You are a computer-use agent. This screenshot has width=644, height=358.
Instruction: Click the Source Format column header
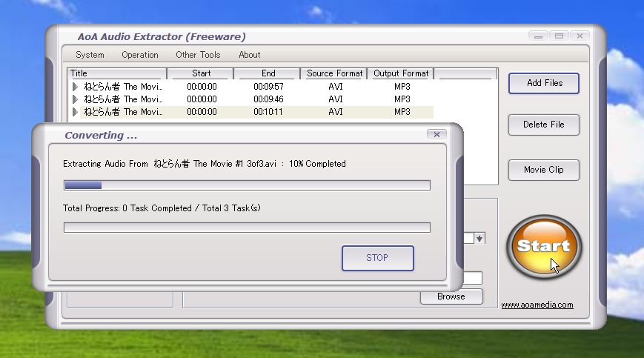[333, 73]
